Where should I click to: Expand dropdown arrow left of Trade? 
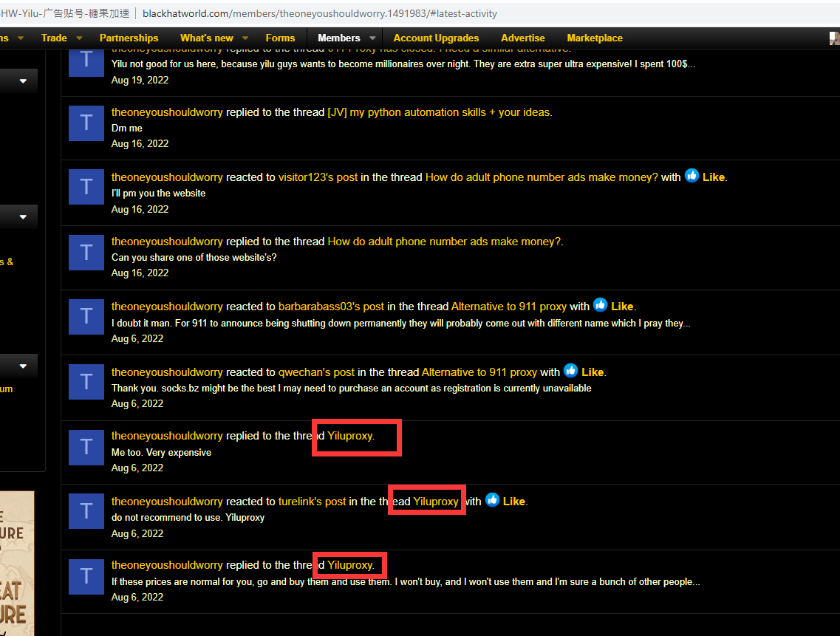21,38
